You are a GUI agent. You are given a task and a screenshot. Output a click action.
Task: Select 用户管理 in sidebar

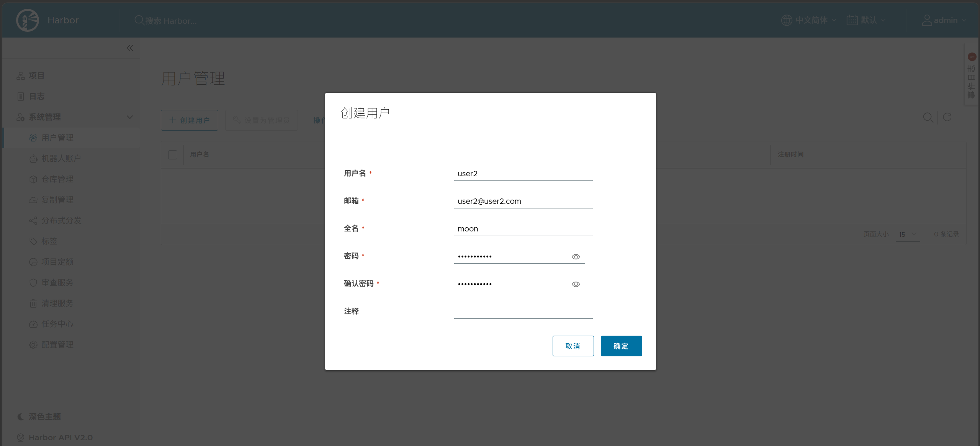point(72,138)
